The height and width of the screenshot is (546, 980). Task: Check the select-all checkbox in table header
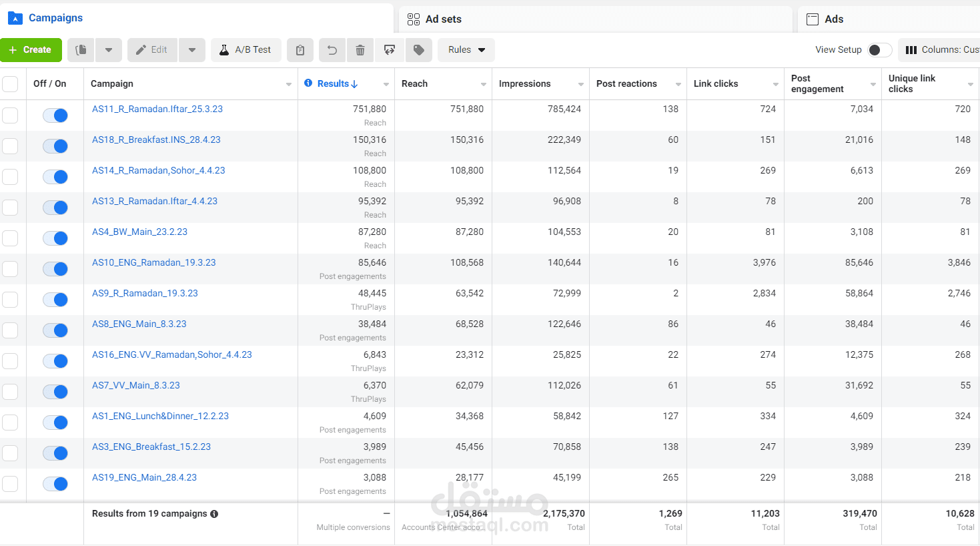[x=10, y=84]
